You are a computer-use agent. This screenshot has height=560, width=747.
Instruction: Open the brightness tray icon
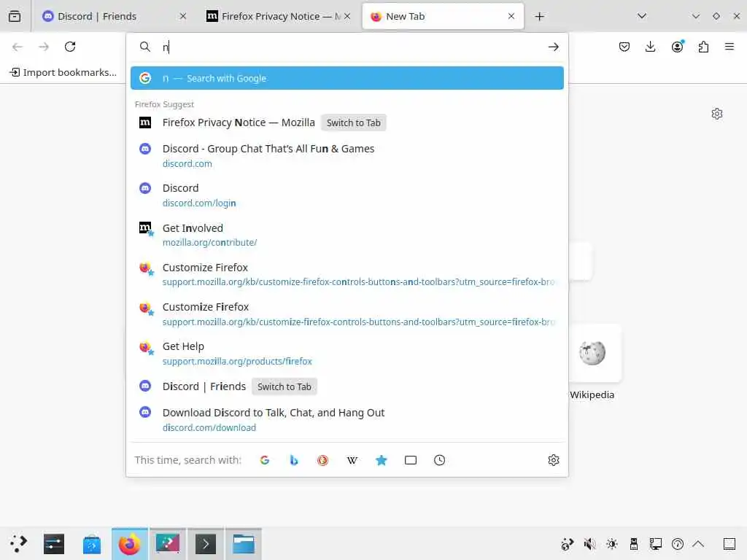tap(612, 544)
